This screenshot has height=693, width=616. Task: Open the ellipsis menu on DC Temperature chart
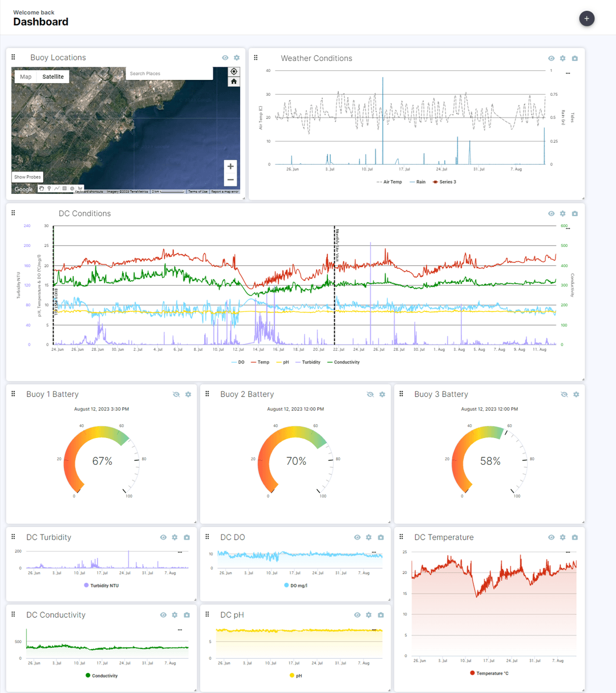click(568, 552)
